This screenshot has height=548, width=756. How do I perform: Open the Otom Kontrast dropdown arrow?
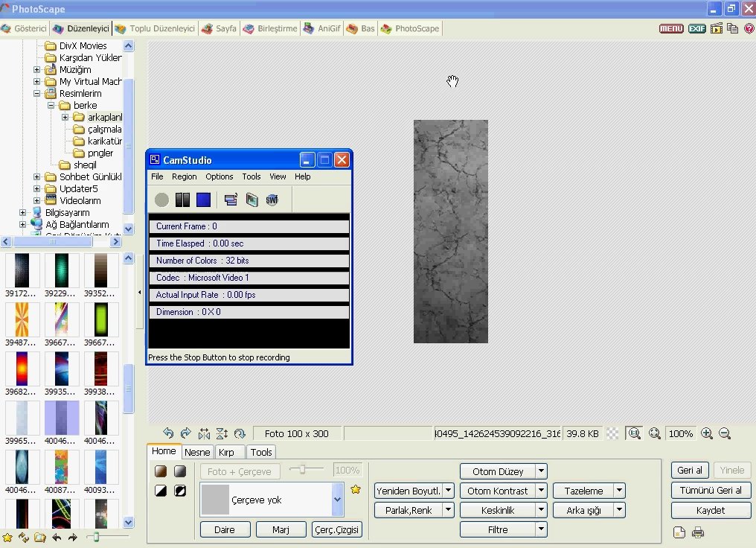[x=542, y=491]
